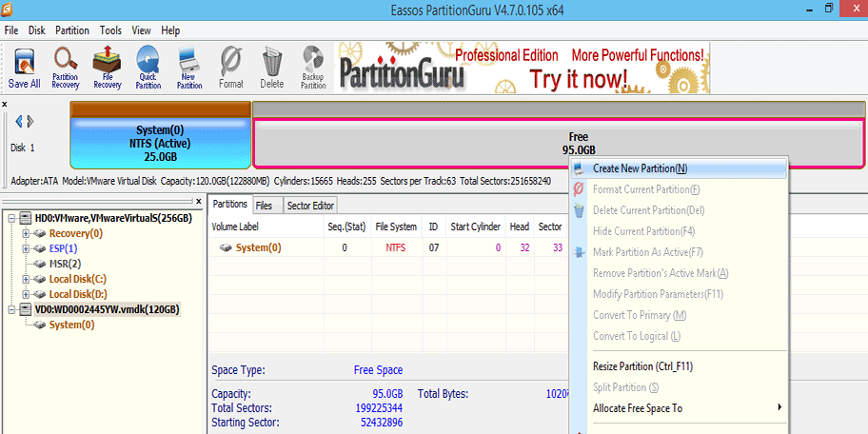868x434 pixels.
Task: Click the PartitionGuru app icon in title bar
Action: 8,10
